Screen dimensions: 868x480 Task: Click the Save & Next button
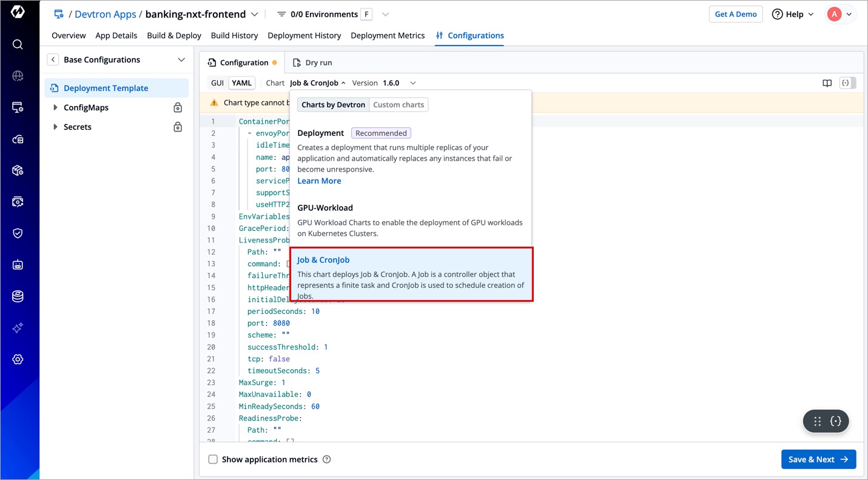[818, 459]
